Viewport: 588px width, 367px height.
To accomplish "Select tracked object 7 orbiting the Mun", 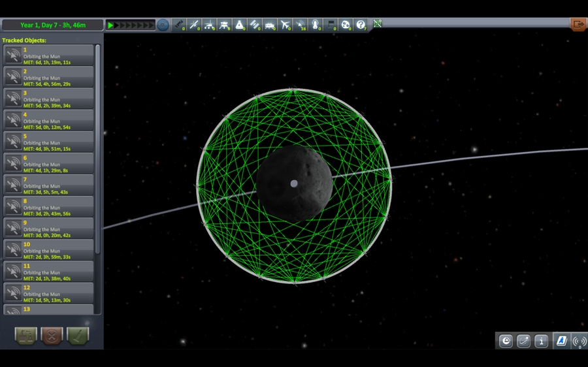I will (x=48, y=185).
